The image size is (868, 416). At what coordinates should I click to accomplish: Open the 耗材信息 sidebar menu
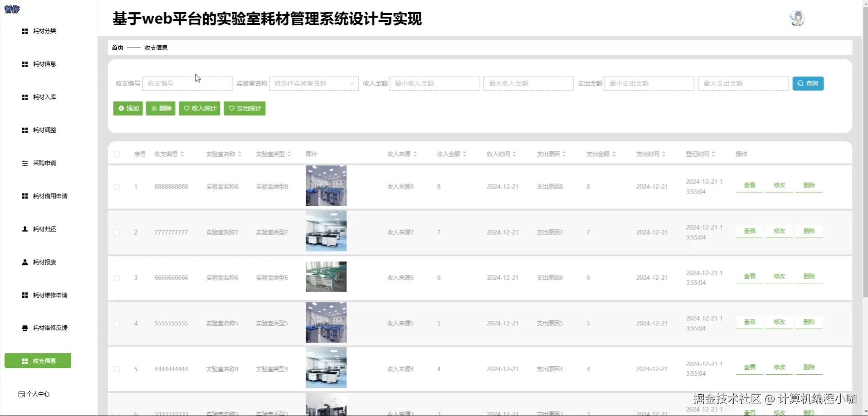coord(39,64)
